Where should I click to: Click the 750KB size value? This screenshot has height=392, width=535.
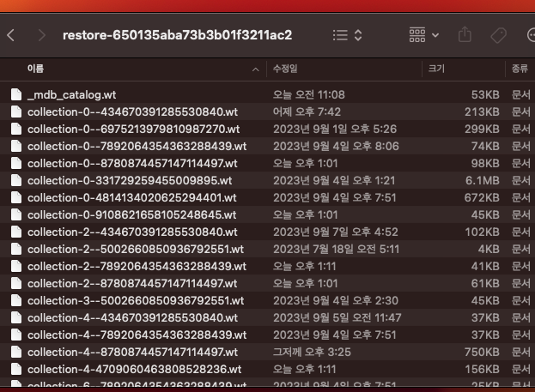pos(482,352)
